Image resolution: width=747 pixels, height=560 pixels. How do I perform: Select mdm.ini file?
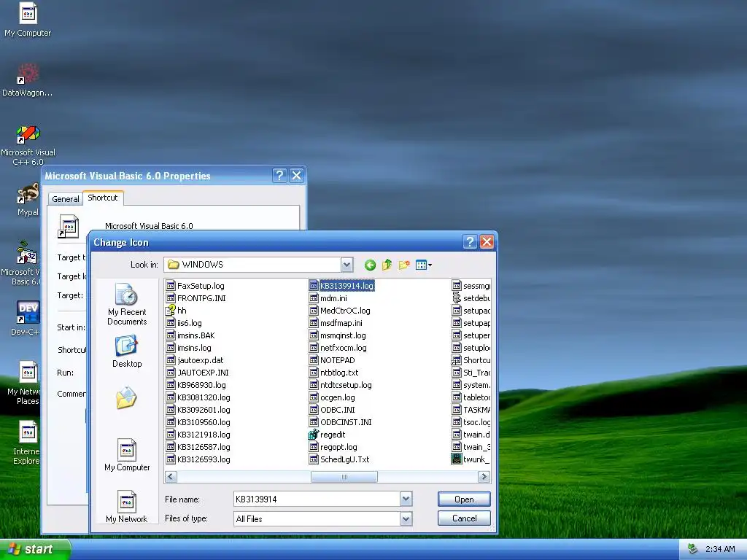328,298
